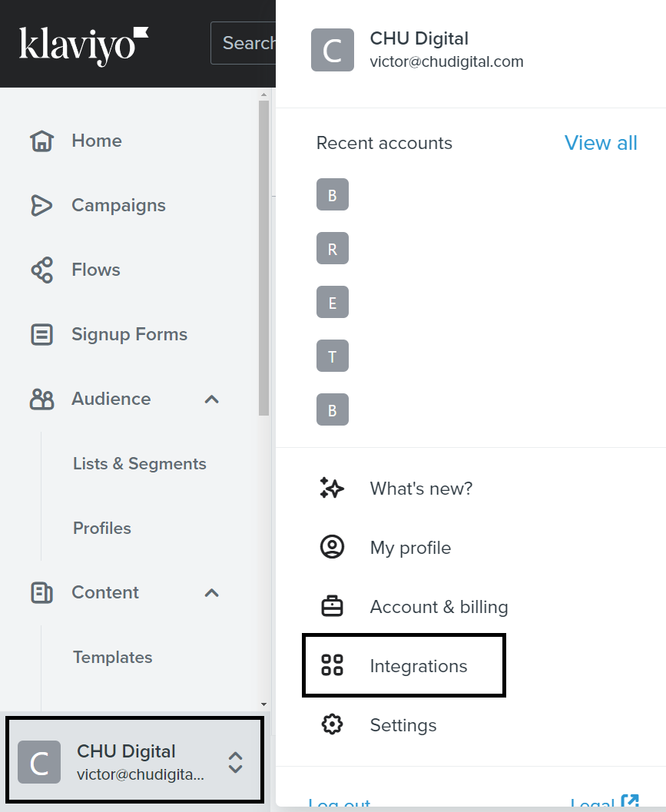This screenshot has height=812, width=666.
Task: Click the What's new sparkle icon
Action: coord(332,488)
